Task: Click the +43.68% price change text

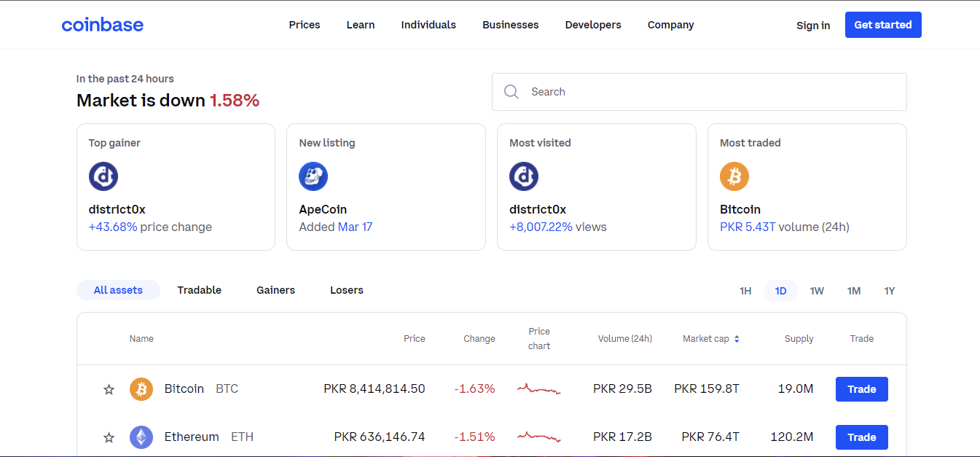Action: tap(150, 227)
